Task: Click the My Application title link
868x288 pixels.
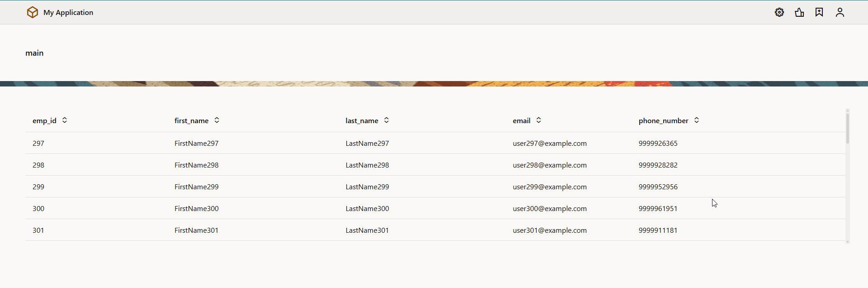Action: 68,13
